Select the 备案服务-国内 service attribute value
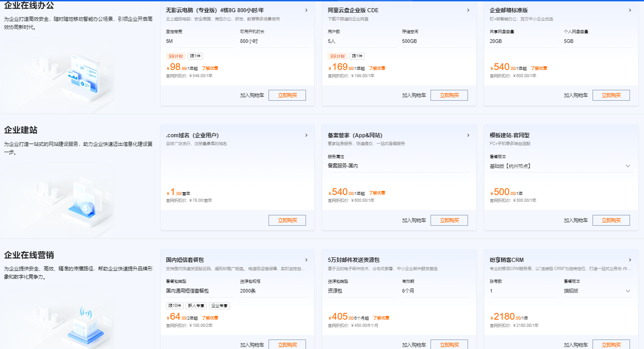This screenshot has height=349, width=644. tap(343, 166)
